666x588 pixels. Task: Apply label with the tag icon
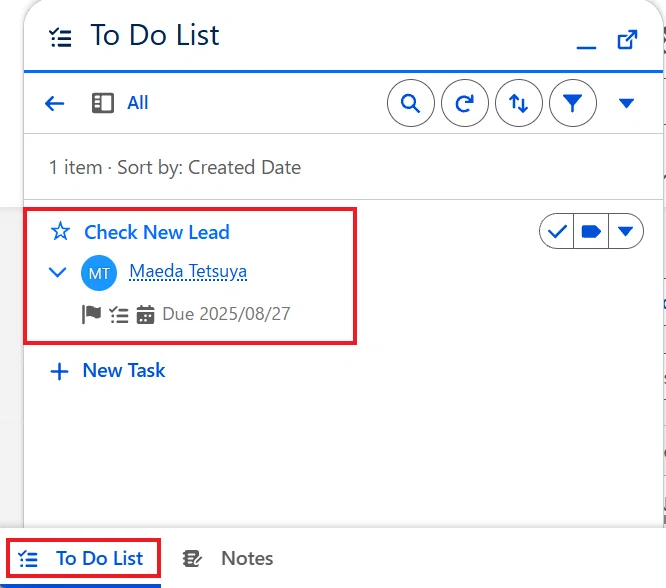tap(591, 231)
